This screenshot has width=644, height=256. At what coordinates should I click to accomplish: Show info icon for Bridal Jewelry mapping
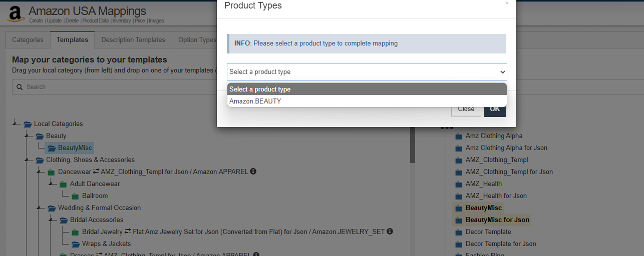click(390, 231)
